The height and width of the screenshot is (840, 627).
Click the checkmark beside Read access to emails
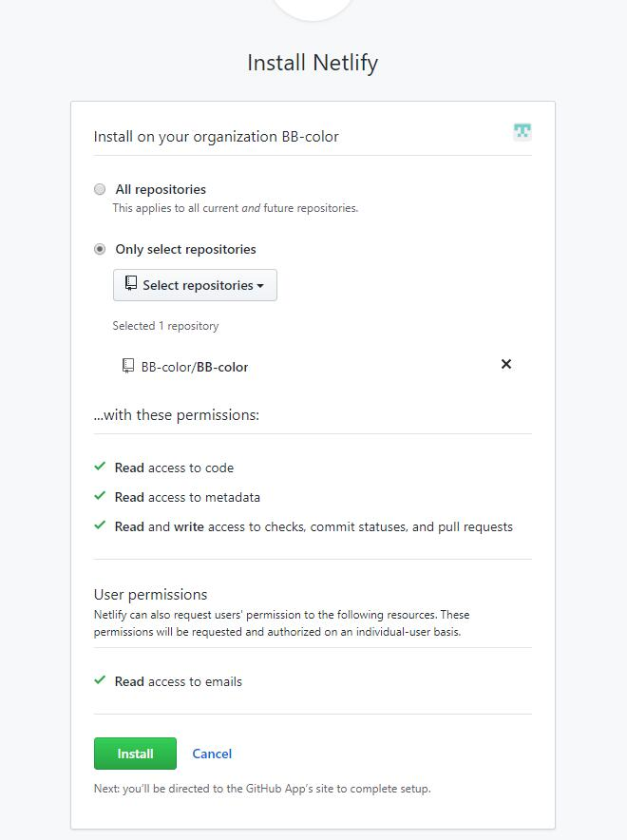(x=100, y=680)
